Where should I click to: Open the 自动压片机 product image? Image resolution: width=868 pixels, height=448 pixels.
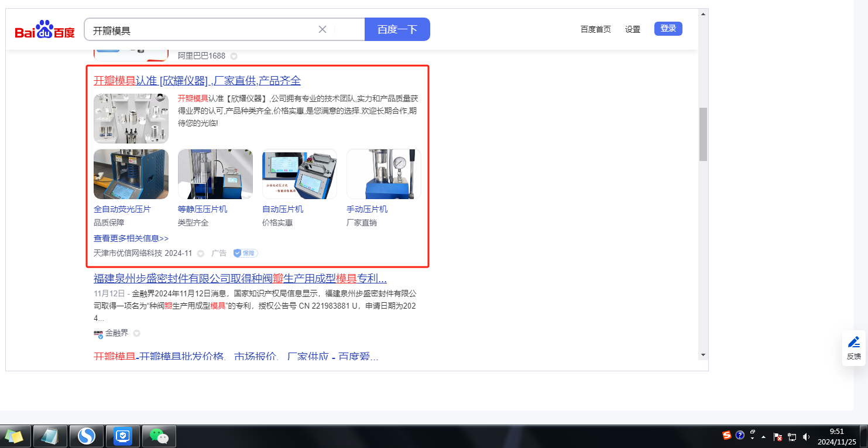300,174
